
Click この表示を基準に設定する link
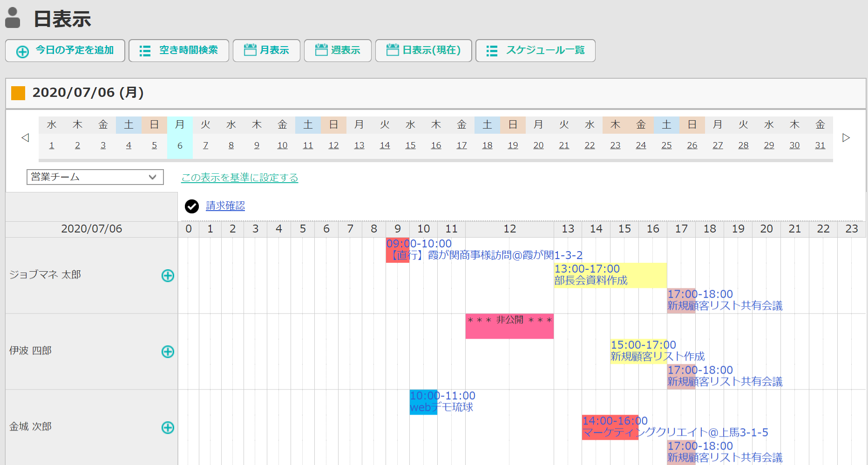coord(239,178)
